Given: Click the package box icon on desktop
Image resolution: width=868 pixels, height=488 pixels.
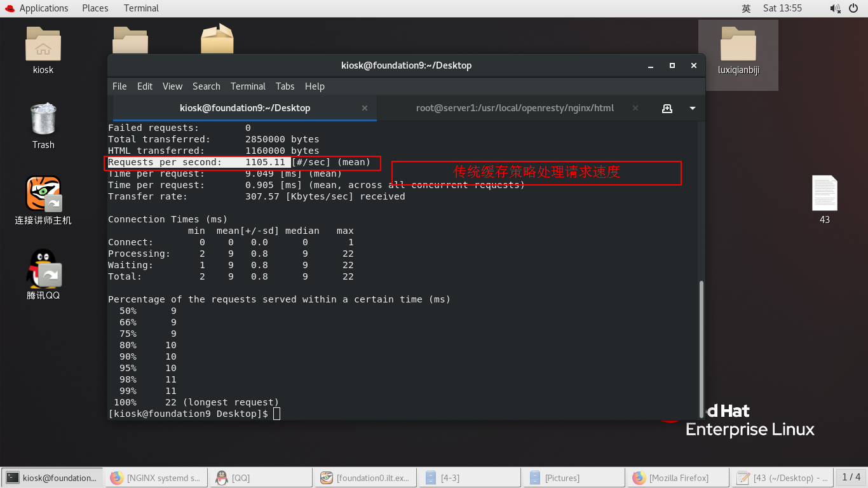Looking at the screenshot, I should 217,38.
